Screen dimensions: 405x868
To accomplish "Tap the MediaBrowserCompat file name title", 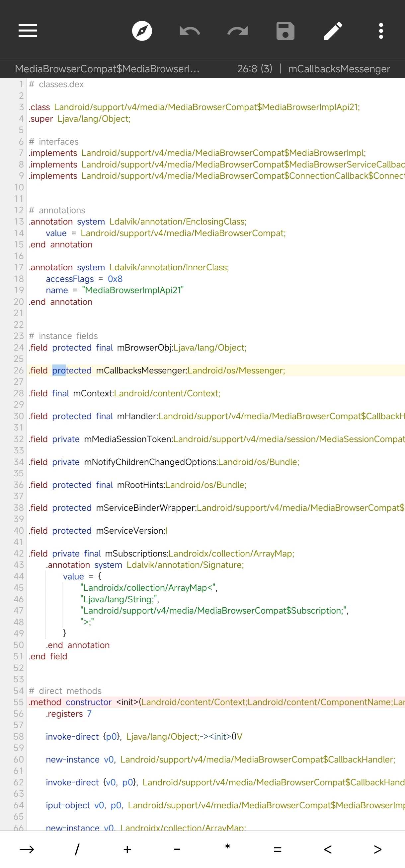I will 107,69.
